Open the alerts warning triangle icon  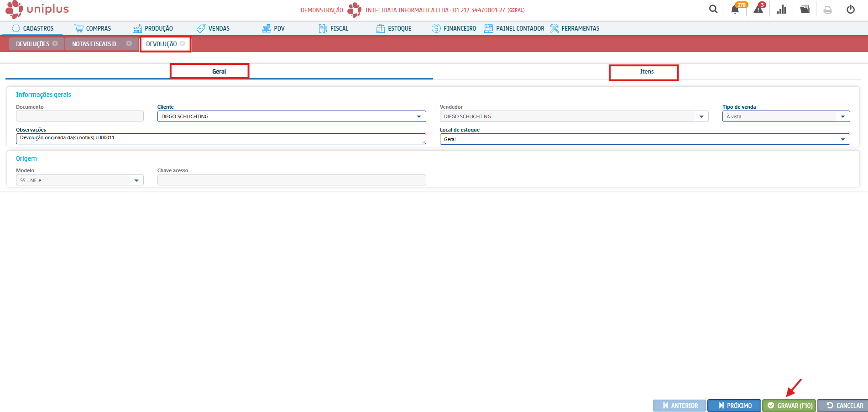coord(758,9)
